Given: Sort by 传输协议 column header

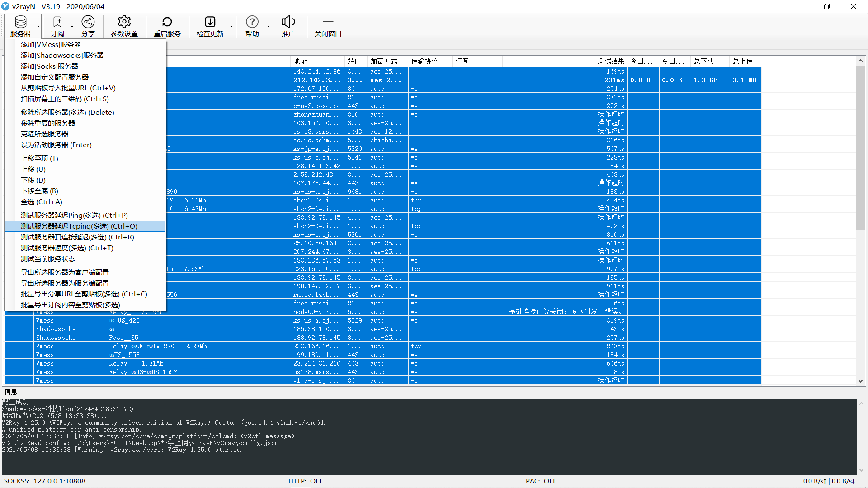Looking at the screenshot, I should [x=430, y=61].
